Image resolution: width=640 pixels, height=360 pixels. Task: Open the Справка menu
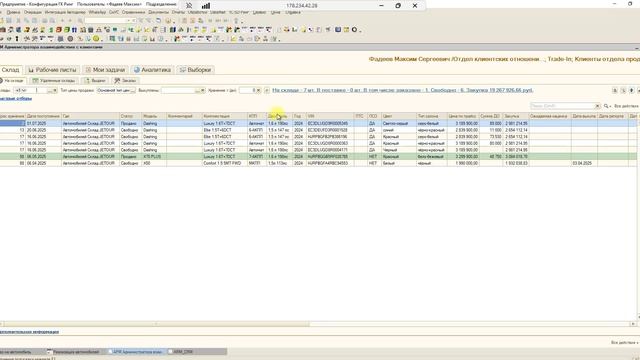(293, 12)
